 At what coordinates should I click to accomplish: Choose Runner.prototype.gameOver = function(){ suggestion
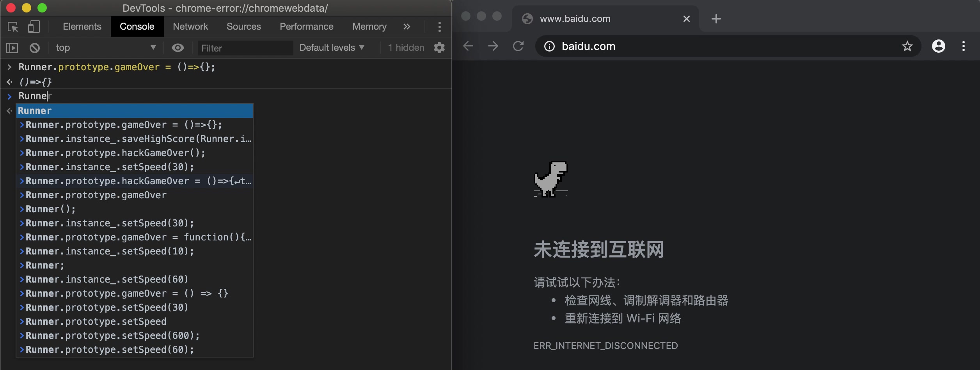point(135,237)
